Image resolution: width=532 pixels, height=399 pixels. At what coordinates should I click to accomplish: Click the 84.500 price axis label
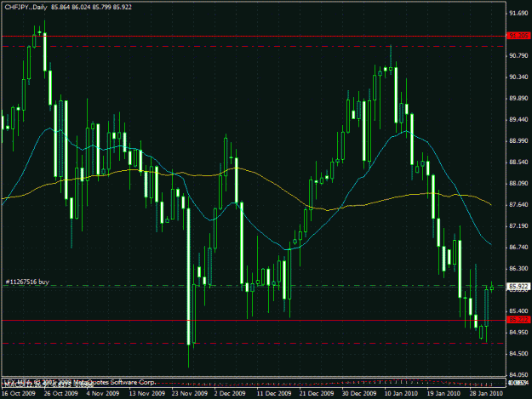(518, 354)
